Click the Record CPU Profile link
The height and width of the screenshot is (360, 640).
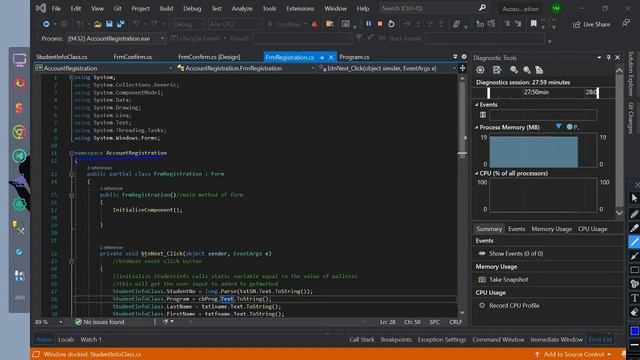pos(514,305)
